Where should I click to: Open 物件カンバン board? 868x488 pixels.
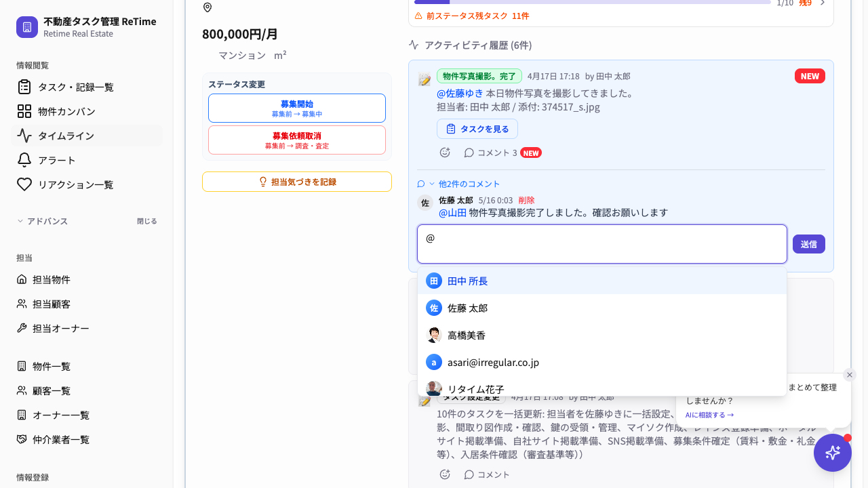coord(87,111)
